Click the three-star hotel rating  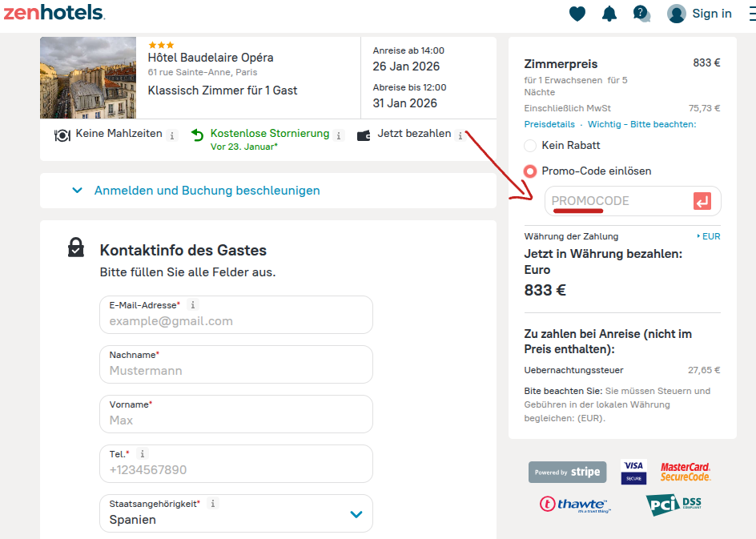pos(161,45)
